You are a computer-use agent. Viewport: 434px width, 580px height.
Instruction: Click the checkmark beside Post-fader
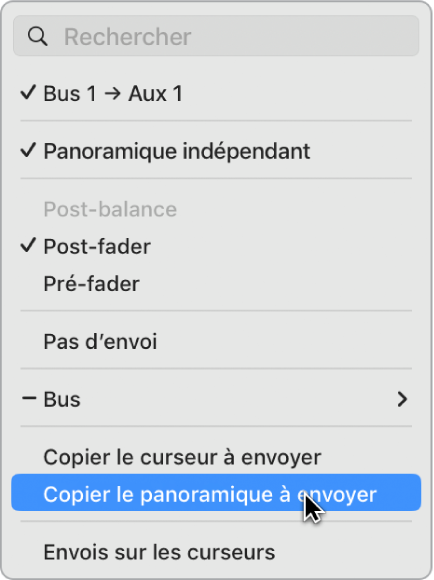[28, 245]
